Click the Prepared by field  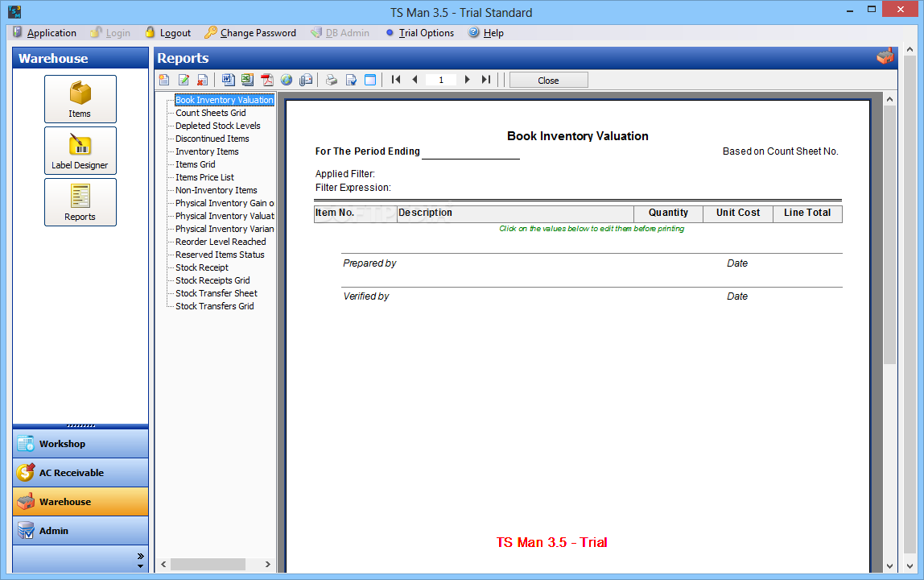pyautogui.click(x=369, y=263)
